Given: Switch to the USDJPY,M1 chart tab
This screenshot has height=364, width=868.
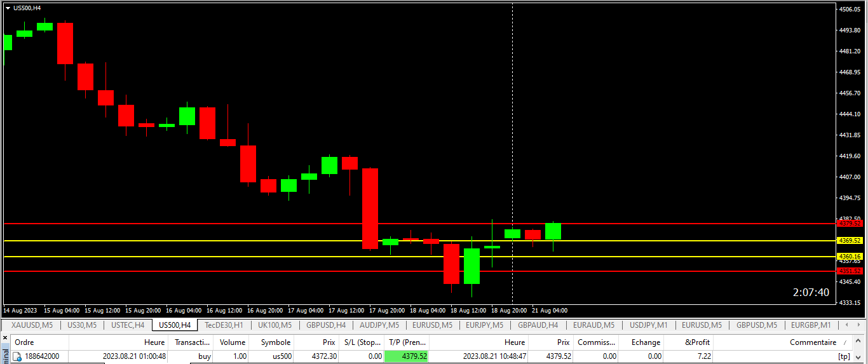Looking at the screenshot, I should 648,325.
